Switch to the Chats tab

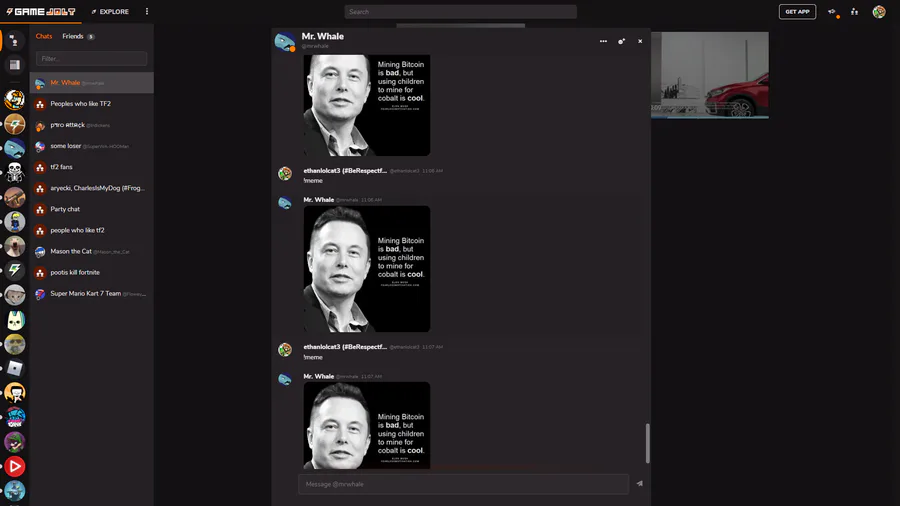pos(44,36)
